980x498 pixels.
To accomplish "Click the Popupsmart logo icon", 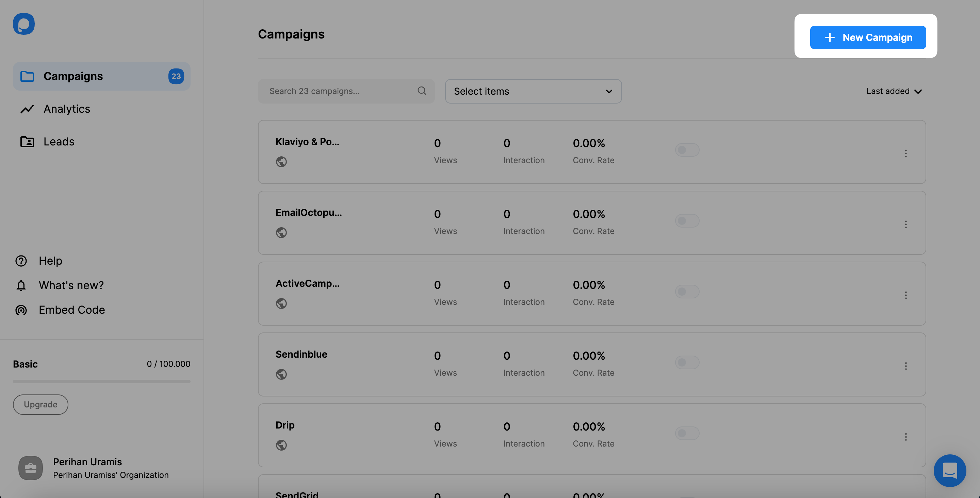I will pyautogui.click(x=23, y=24).
